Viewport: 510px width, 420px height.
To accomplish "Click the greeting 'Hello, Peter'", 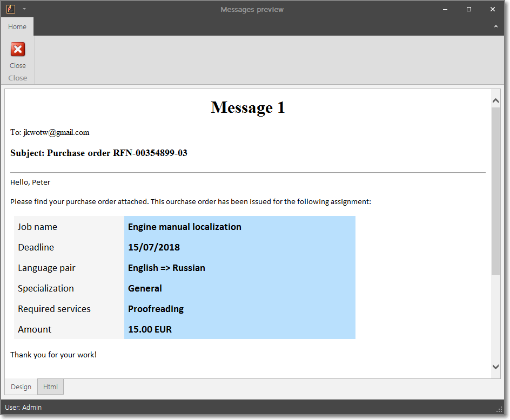I will point(30,182).
